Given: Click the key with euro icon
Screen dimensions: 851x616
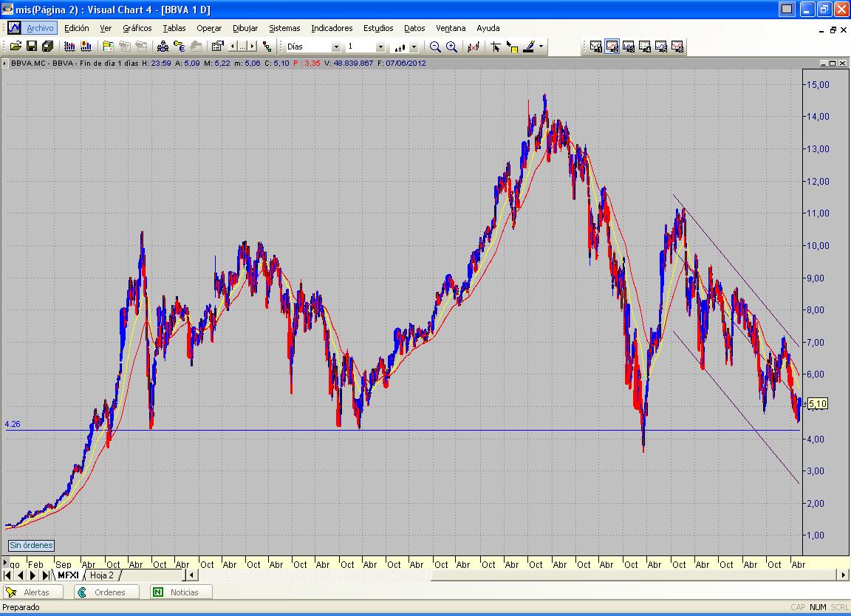Looking at the screenshot, I should [x=179, y=47].
